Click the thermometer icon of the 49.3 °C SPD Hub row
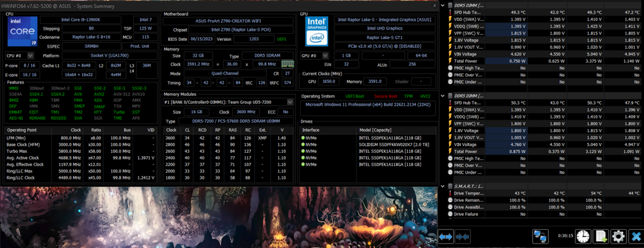 (450, 13)
